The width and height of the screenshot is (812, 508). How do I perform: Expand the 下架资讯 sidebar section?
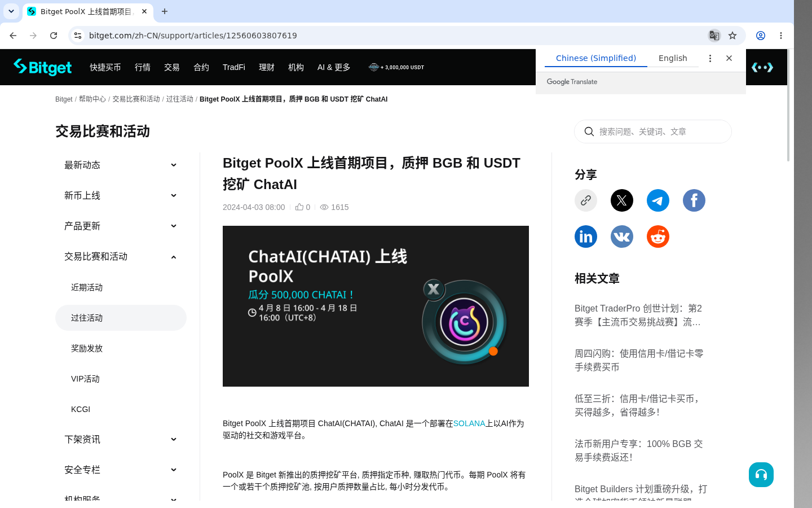click(x=121, y=439)
